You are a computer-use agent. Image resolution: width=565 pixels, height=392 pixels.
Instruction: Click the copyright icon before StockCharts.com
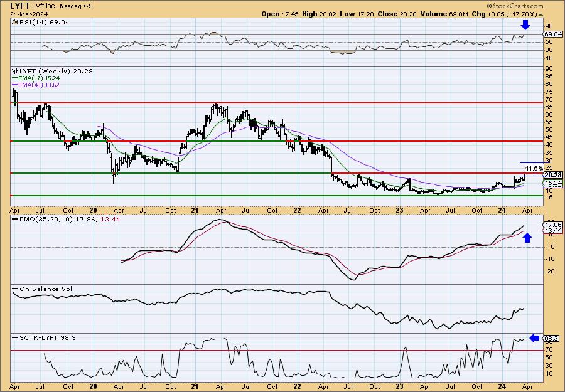488,6
